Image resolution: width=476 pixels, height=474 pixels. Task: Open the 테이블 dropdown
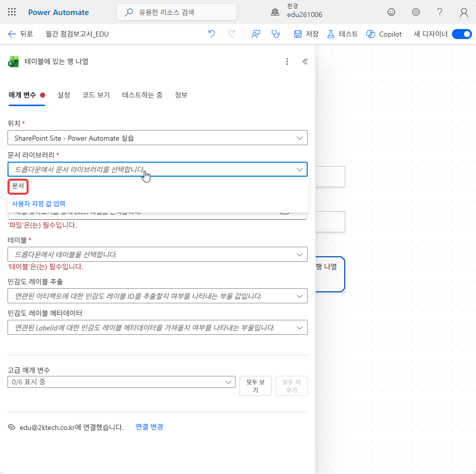coord(157,254)
